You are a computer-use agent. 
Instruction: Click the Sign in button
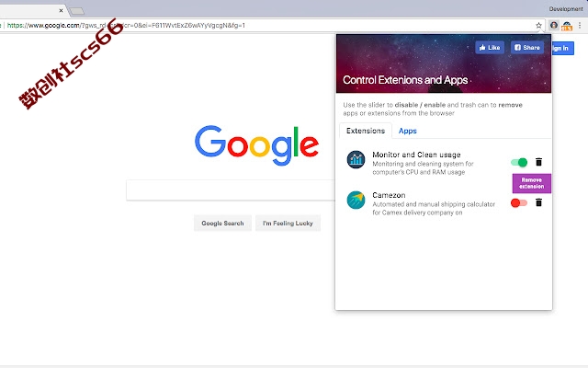563,48
